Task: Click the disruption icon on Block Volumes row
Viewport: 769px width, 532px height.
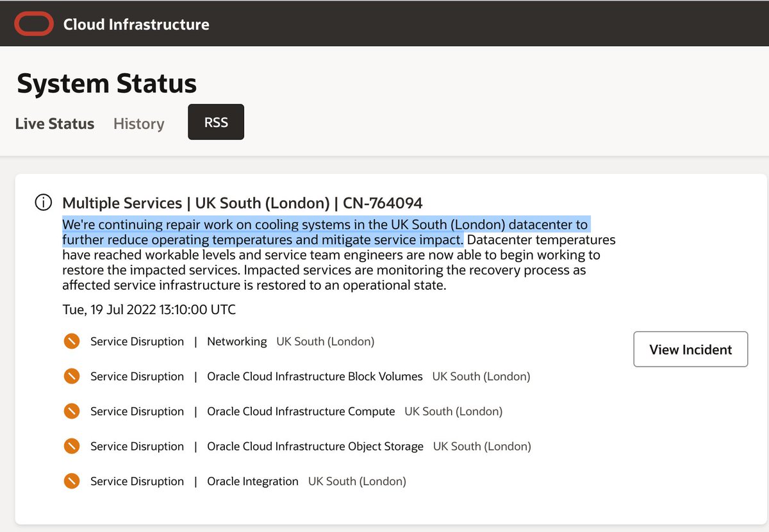Action: (x=72, y=376)
